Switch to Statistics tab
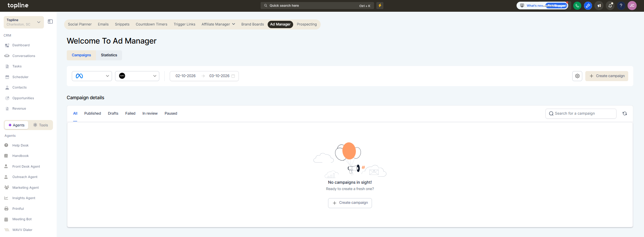The height and width of the screenshot is (237, 644). [109, 55]
